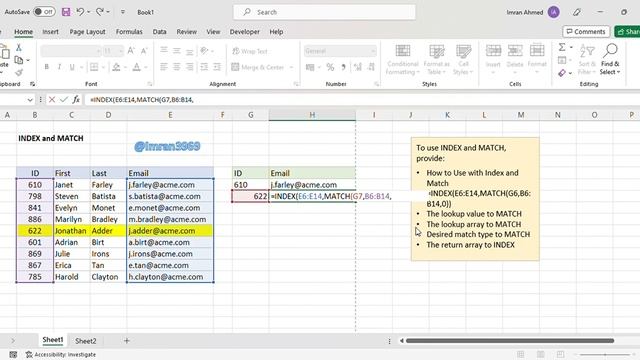This screenshot has width=640, height=360.
Task: Open the Insert ribbon tab
Action: pyautogui.click(x=50, y=32)
